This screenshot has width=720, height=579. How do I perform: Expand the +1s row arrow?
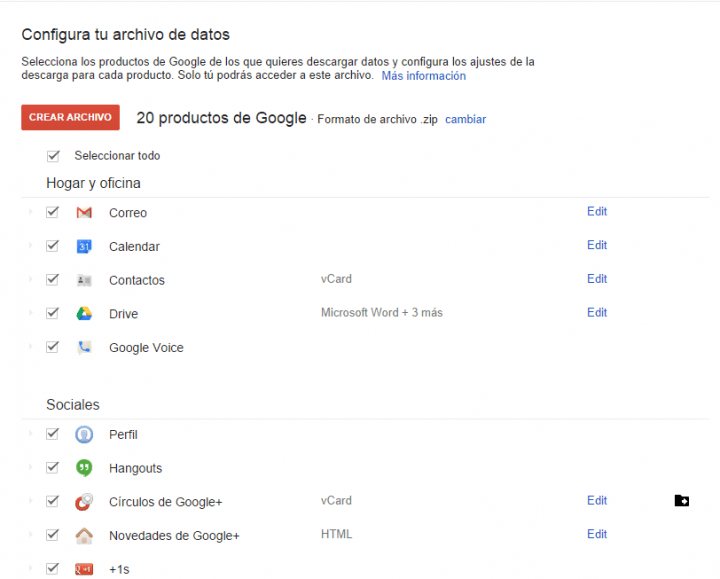coord(31,568)
